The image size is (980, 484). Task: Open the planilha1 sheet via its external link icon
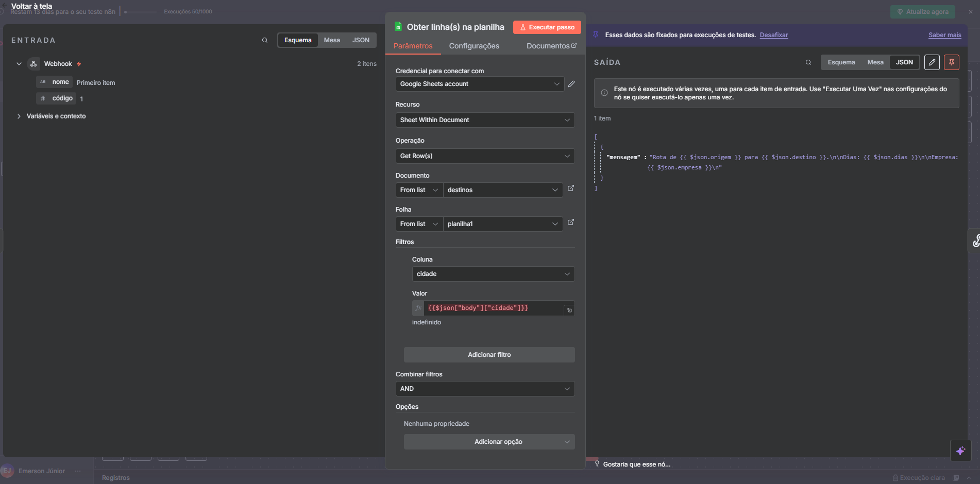[x=571, y=222]
